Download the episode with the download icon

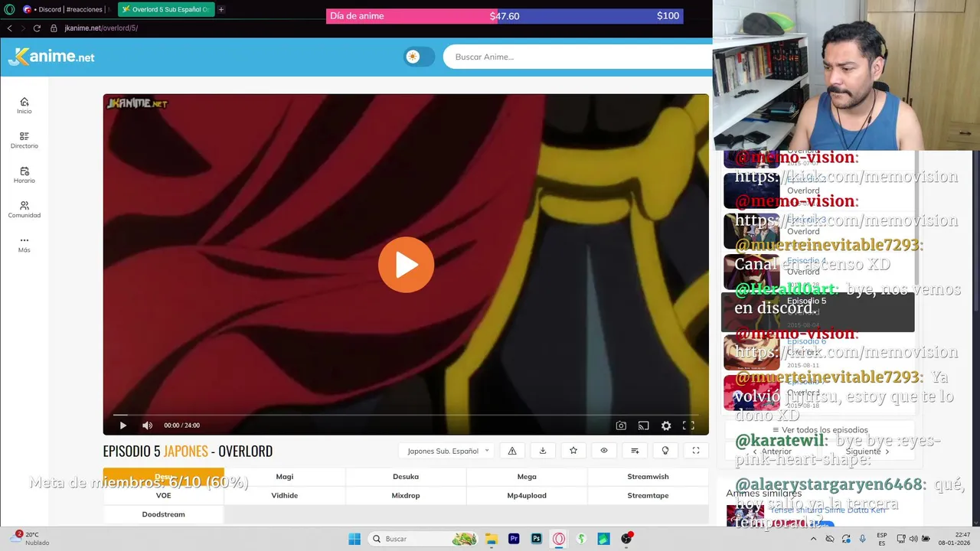[x=543, y=451]
